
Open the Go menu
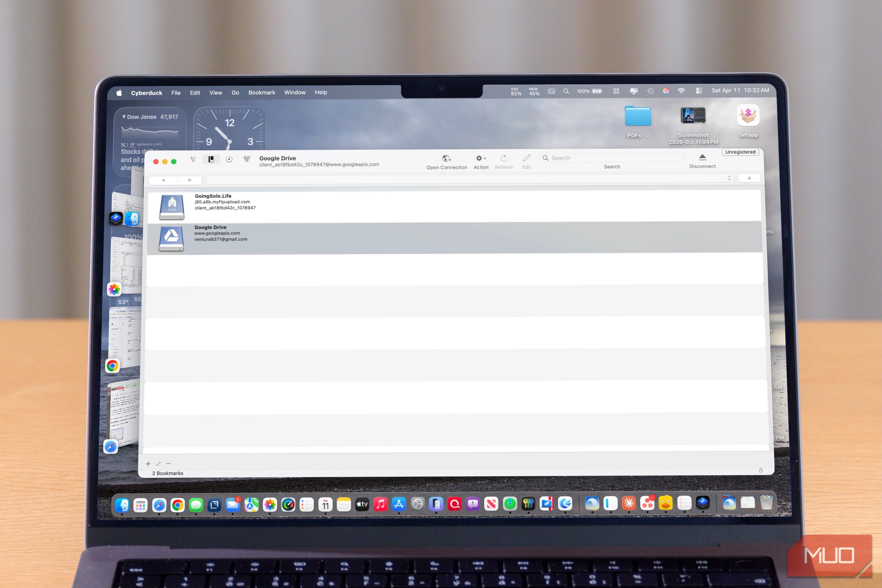[235, 93]
